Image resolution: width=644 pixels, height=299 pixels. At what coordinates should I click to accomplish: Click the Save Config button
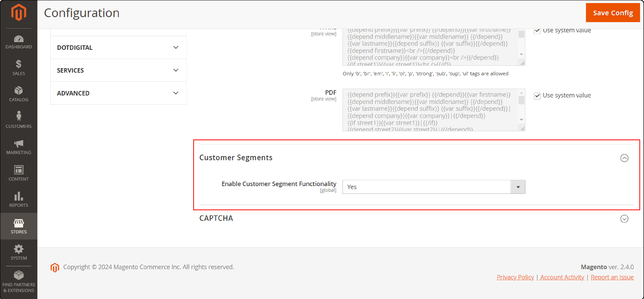(613, 13)
